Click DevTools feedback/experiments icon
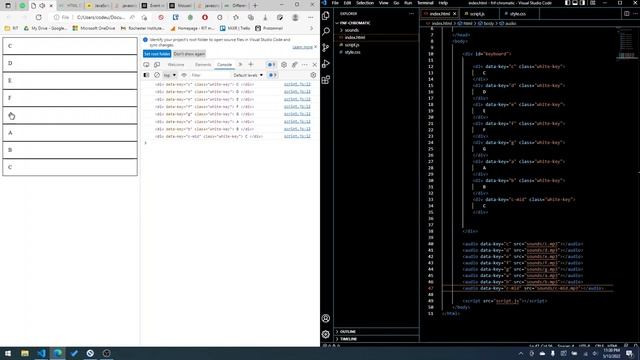Screen dimensions: 640x360 [x=294, y=64]
